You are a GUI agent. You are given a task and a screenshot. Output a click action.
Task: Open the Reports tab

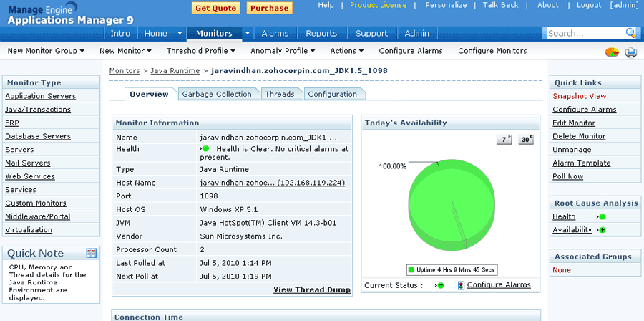[x=321, y=33]
